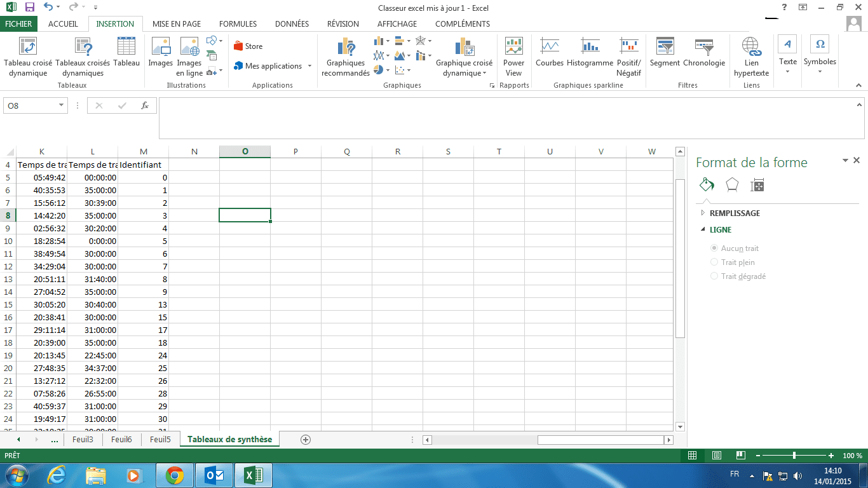Open the Name Box dropdown arrow
This screenshot has width=868, height=488.
coord(62,105)
